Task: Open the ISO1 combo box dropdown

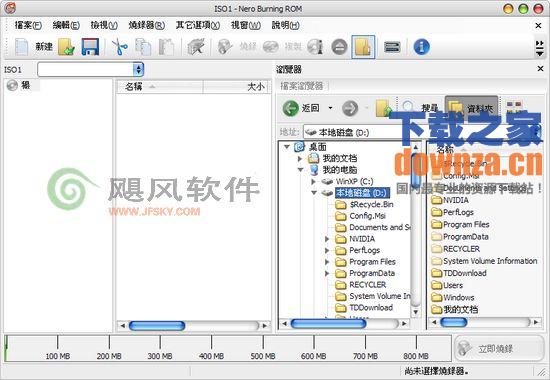Action: (138, 69)
